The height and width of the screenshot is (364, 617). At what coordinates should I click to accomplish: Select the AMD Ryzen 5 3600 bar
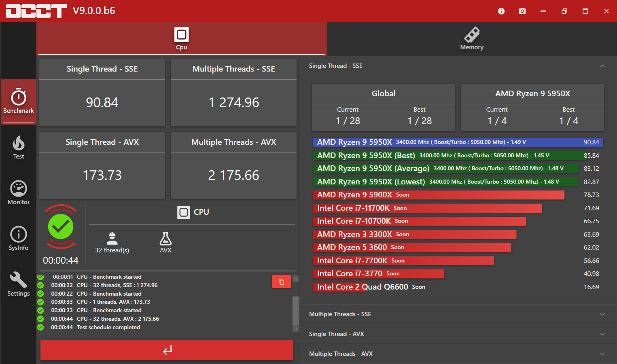(412, 248)
